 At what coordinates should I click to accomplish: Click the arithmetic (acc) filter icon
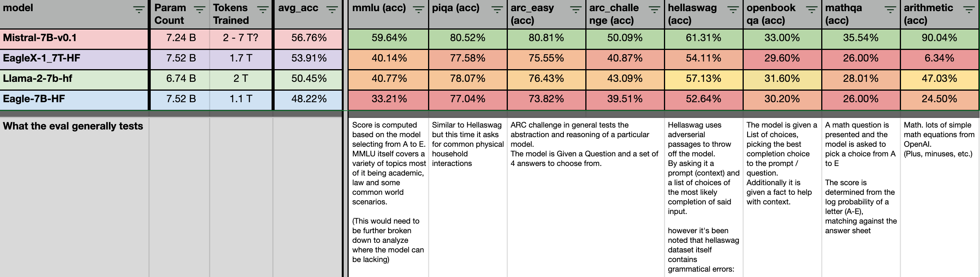coord(971,8)
